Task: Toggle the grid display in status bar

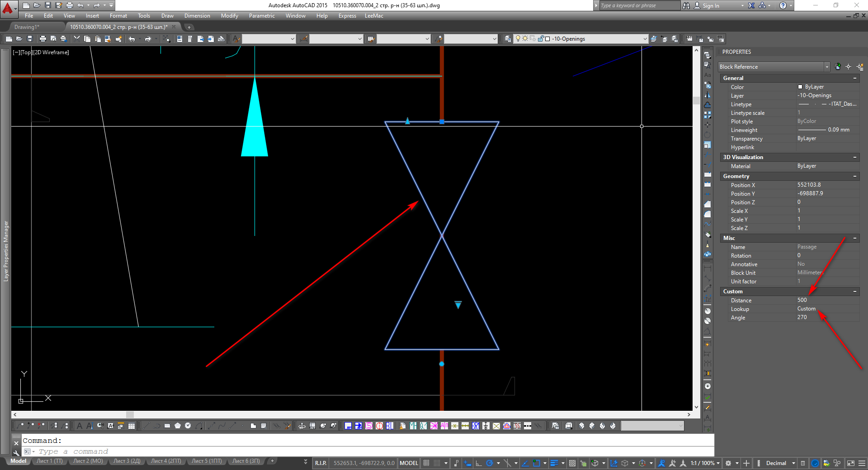Action: [x=426, y=463]
